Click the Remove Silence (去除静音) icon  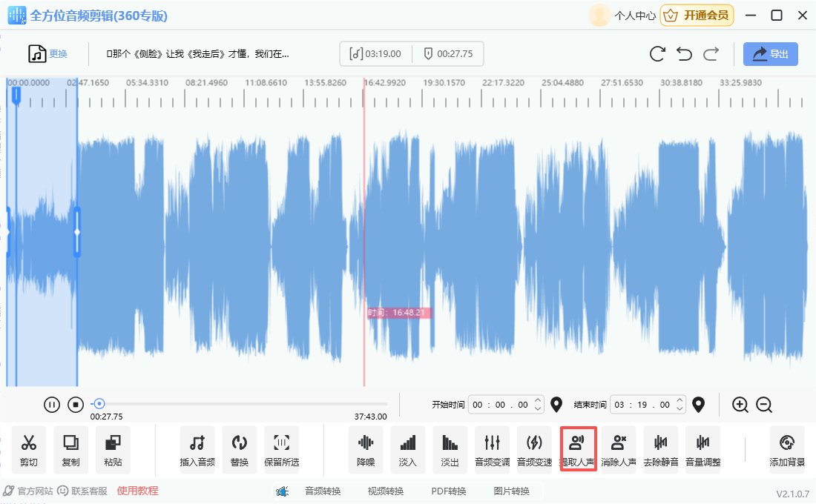click(x=660, y=449)
